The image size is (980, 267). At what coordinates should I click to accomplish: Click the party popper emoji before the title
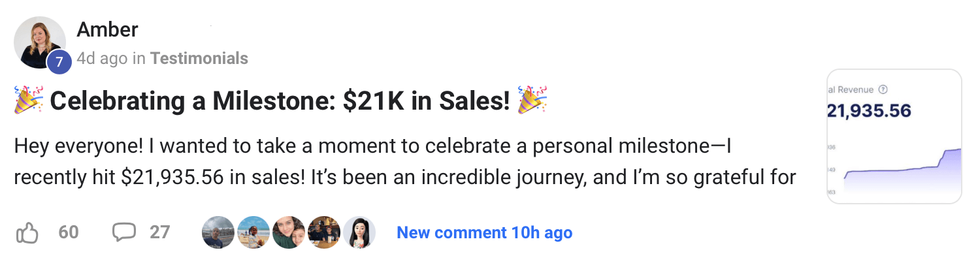tap(28, 101)
